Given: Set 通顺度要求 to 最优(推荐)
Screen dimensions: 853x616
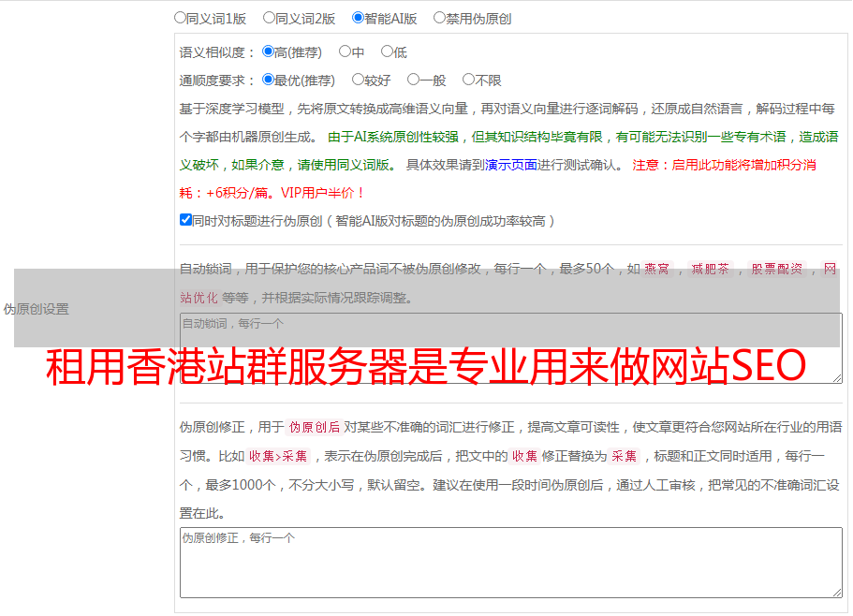Looking at the screenshot, I should 268,80.
